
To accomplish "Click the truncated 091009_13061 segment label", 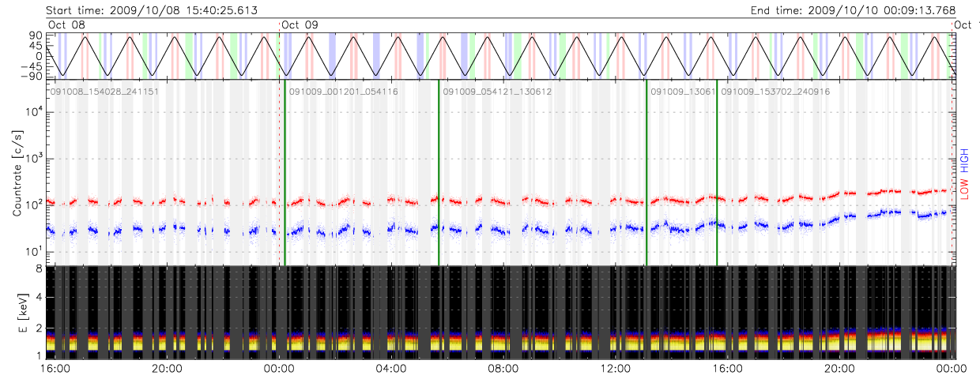I will click(683, 92).
